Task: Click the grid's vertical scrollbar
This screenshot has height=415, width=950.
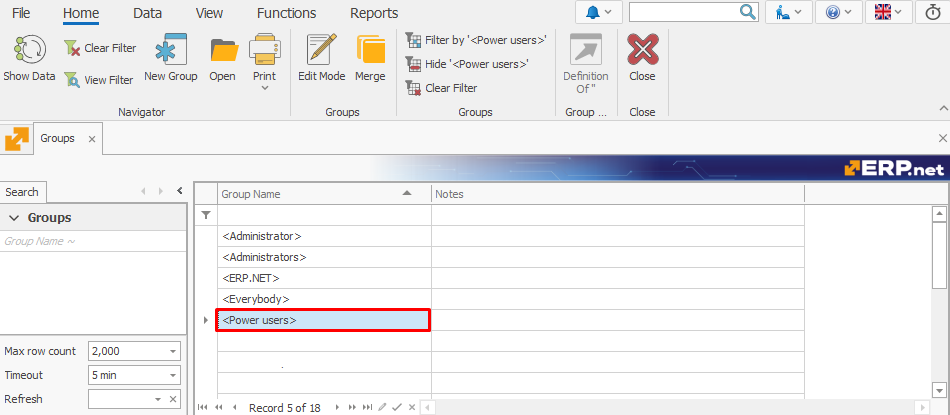Action: (939, 300)
